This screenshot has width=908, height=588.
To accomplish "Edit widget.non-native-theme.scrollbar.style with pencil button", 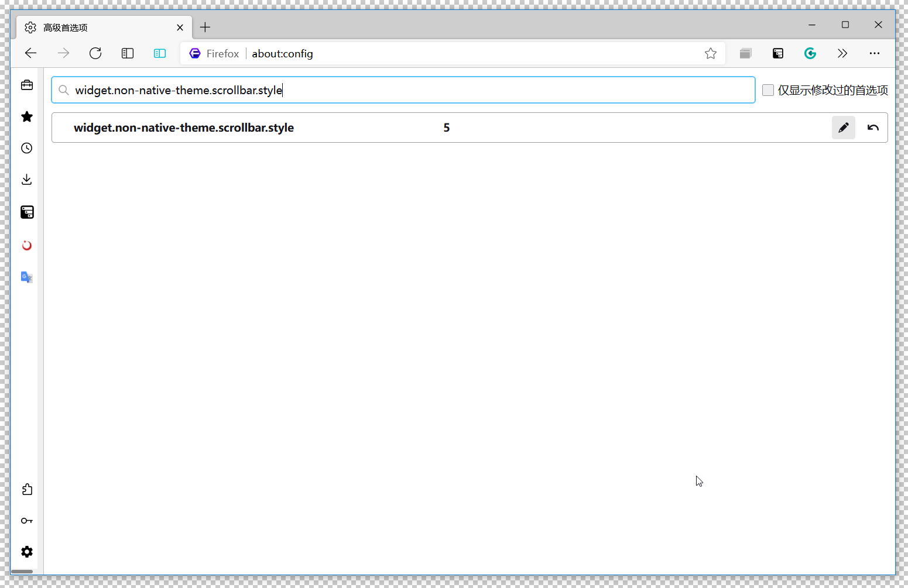I will pyautogui.click(x=844, y=127).
